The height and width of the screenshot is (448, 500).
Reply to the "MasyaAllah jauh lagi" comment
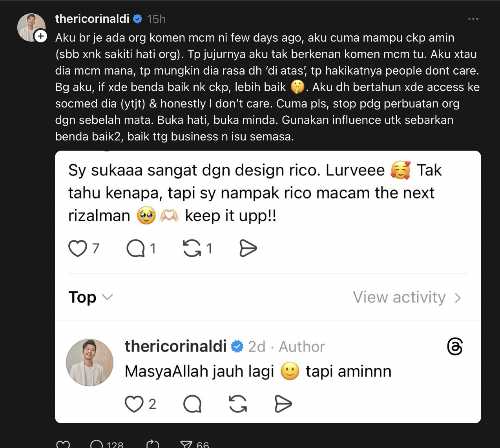(192, 404)
